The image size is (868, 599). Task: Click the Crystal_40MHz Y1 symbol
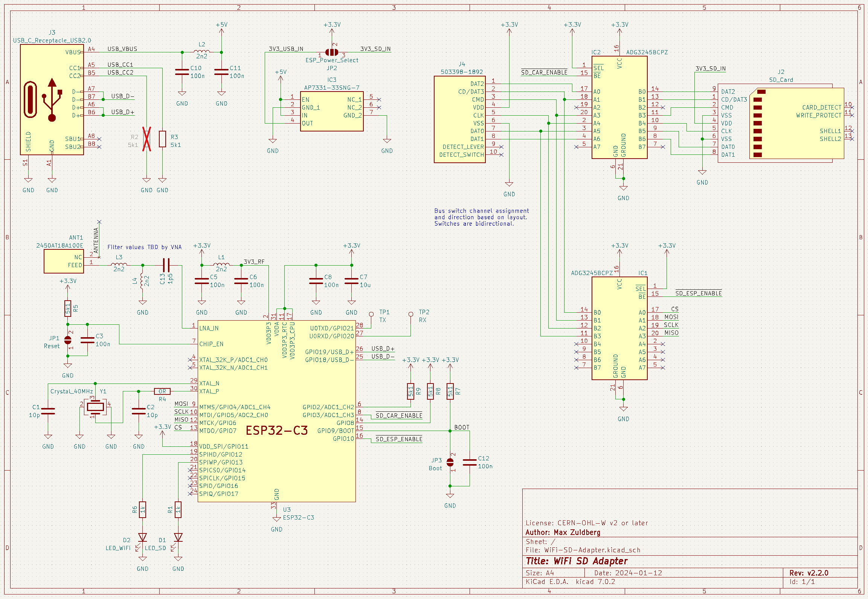pyautogui.click(x=95, y=407)
